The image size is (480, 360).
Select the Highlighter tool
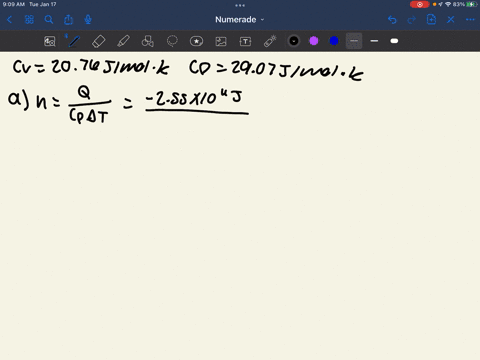click(x=123, y=41)
